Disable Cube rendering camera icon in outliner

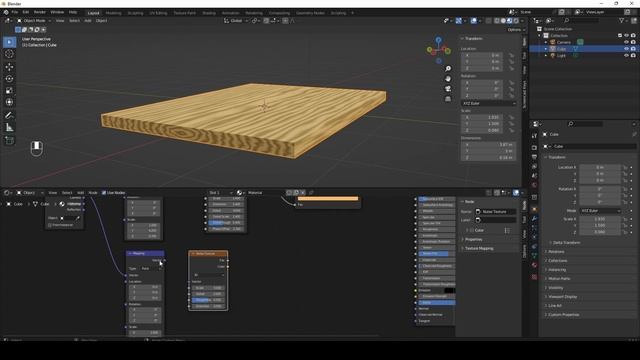[633, 49]
